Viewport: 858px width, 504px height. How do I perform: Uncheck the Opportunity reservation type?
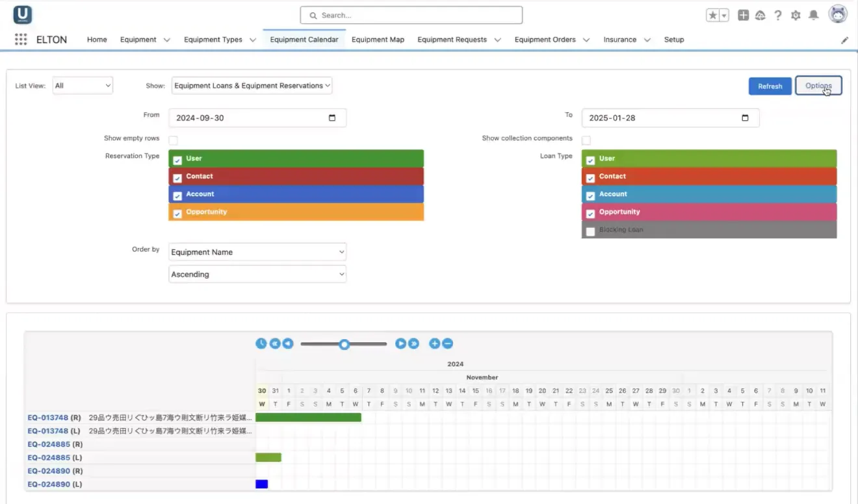177,214
